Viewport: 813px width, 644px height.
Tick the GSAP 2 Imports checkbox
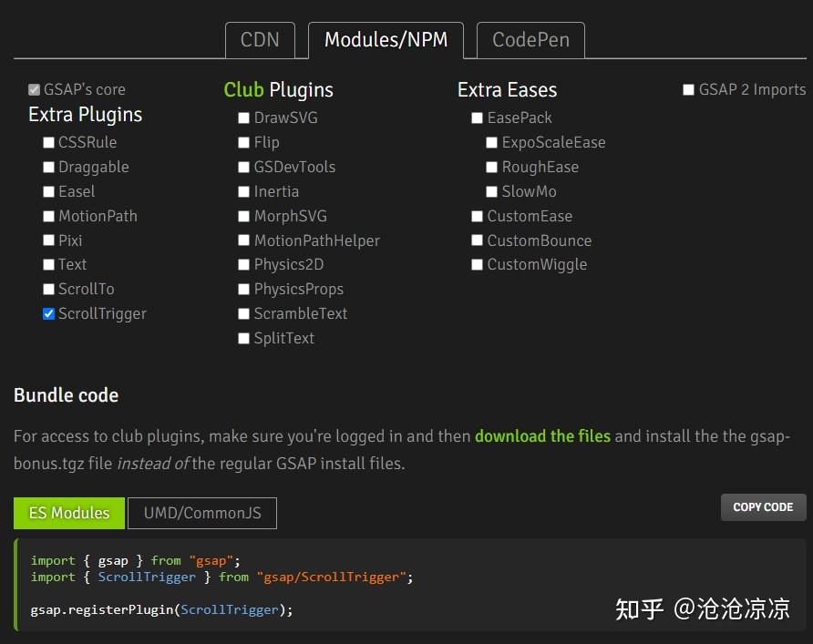[x=689, y=90]
